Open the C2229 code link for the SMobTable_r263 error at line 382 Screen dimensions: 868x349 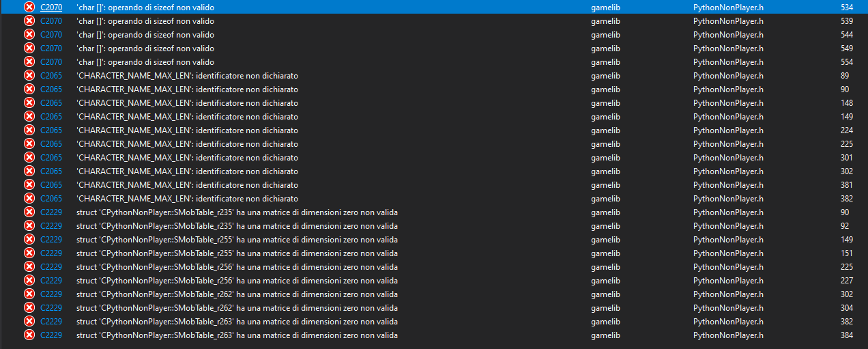point(51,321)
